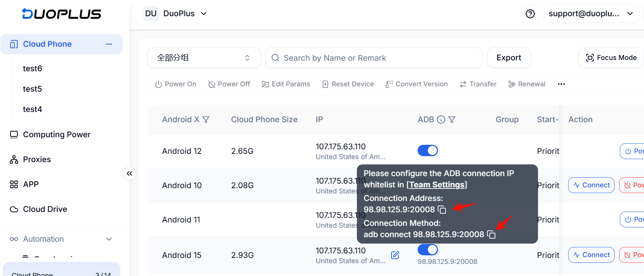Collapse the Cloud Phone menu
The height and width of the screenshot is (276, 644).
click(x=109, y=44)
